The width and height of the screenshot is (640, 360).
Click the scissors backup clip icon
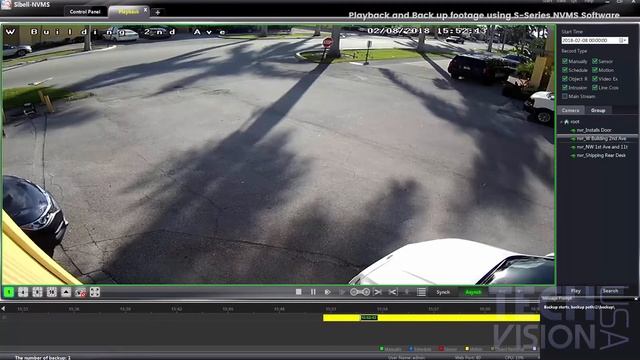tap(392, 292)
